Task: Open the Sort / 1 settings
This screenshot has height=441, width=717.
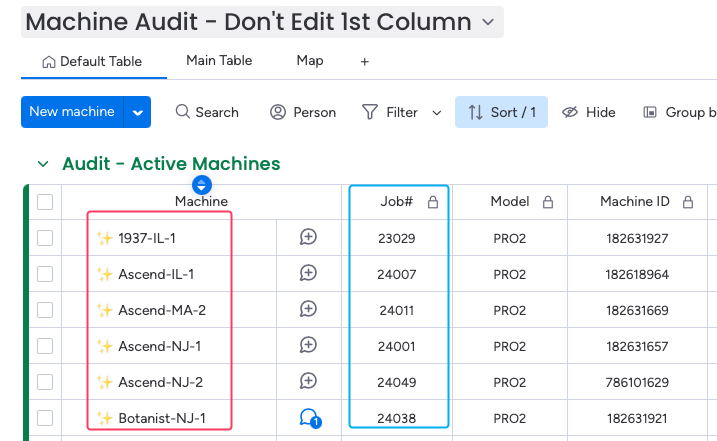Action: click(x=501, y=112)
